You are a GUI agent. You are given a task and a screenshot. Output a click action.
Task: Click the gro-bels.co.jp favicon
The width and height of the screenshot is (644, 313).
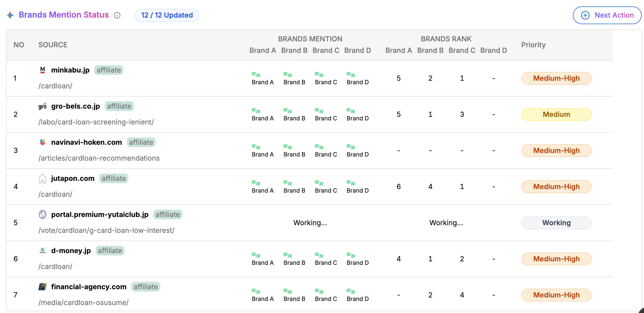[x=43, y=106]
